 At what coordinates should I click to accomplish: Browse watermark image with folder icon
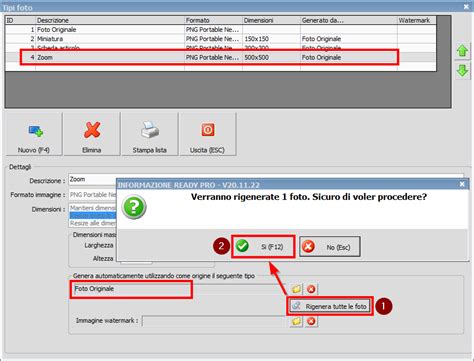[296, 321]
